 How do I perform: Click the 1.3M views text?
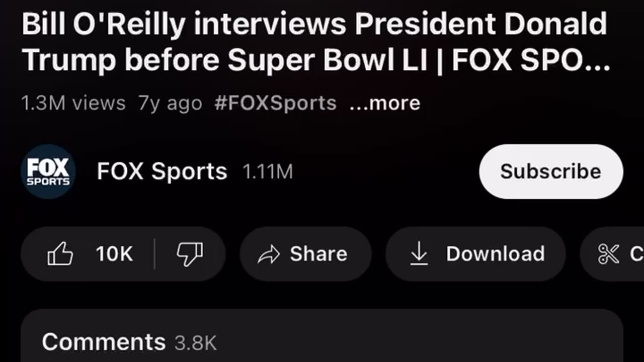(x=73, y=103)
